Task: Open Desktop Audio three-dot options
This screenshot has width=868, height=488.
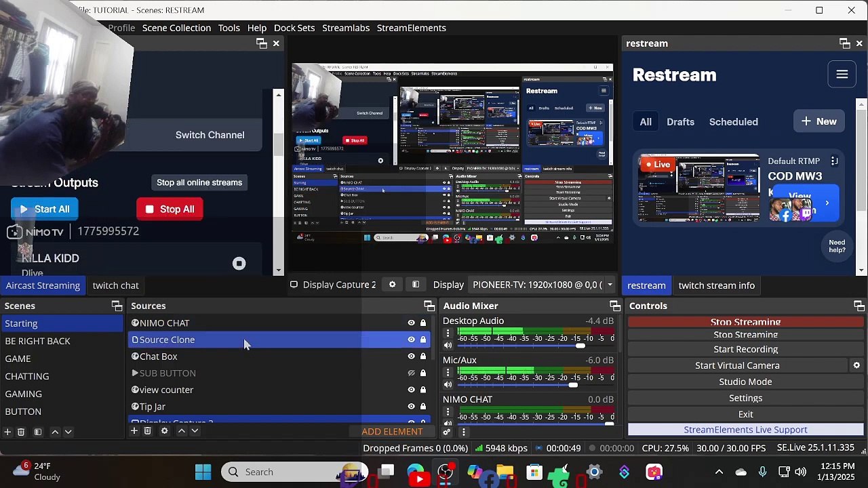Action: pos(448,333)
